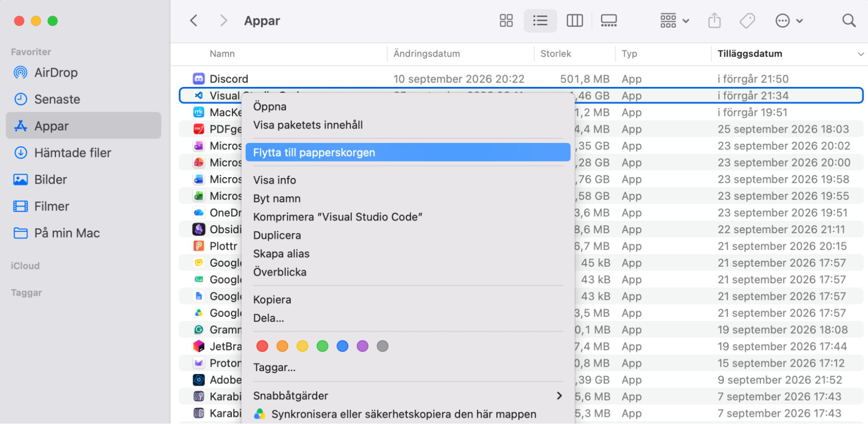Click the Discord app icon
This screenshot has height=424, width=868.
[198, 79]
